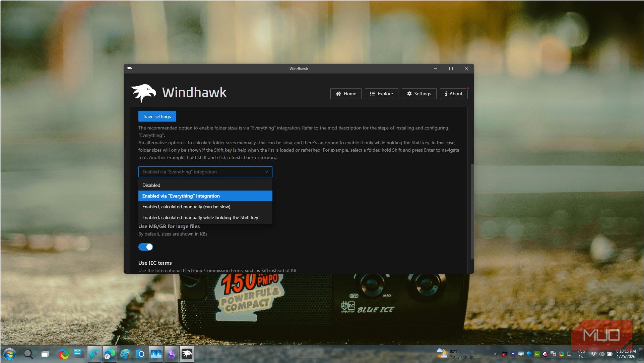Go to the Home page
This screenshot has width=644, height=363.
346,94
